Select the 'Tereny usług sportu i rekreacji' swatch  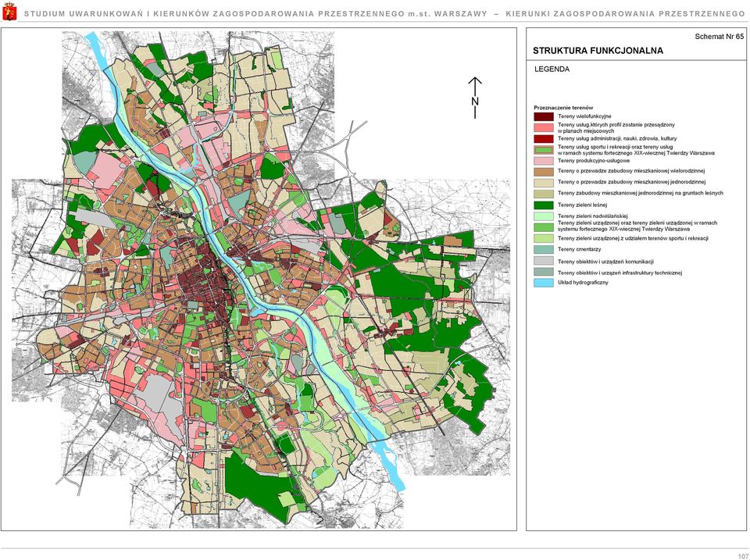544,150
